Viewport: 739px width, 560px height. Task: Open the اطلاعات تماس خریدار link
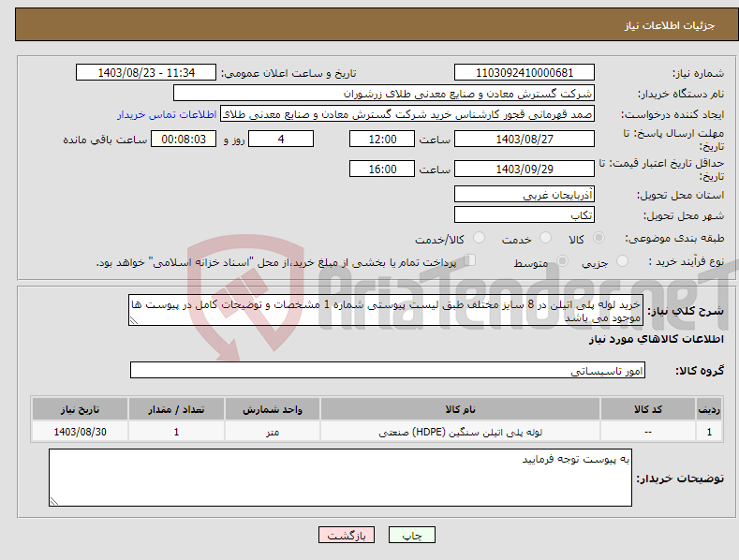click(x=167, y=114)
